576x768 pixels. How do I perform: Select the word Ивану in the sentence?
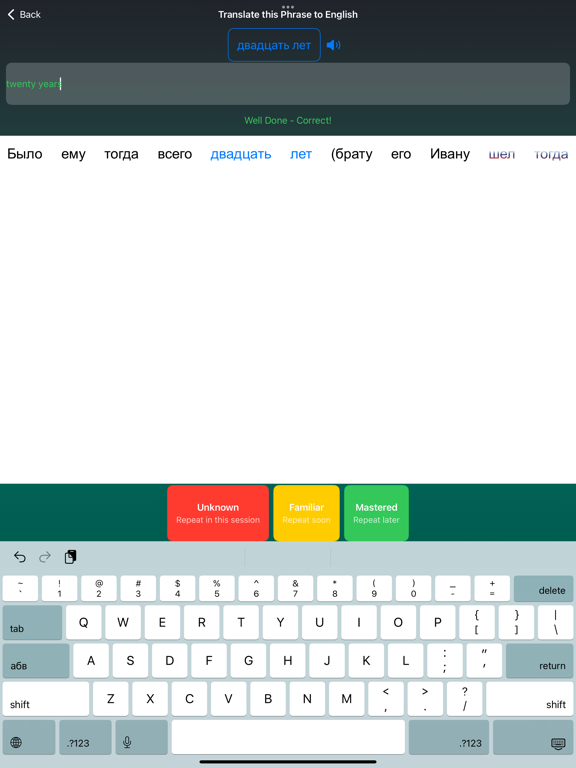(450, 154)
